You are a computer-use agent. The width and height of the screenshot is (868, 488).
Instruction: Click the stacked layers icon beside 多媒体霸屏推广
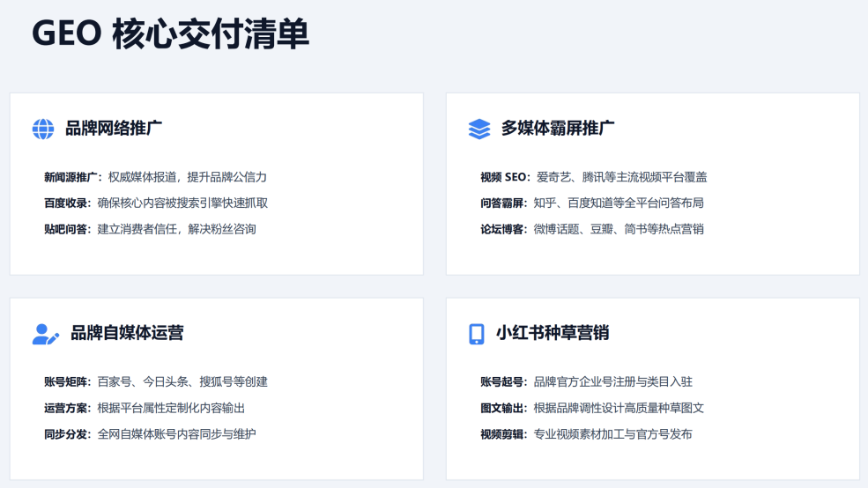[x=479, y=129]
